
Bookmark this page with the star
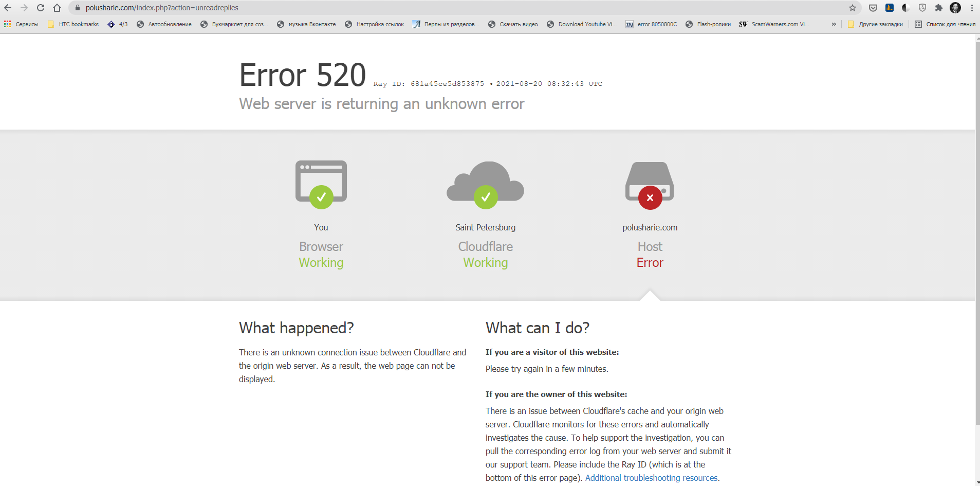point(853,8)
